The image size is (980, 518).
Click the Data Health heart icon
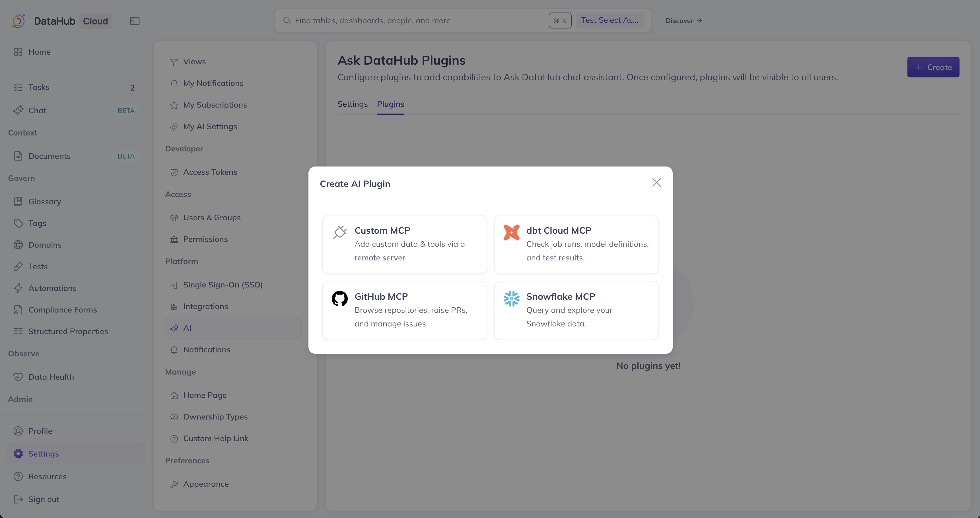click(x=18, y=377)
